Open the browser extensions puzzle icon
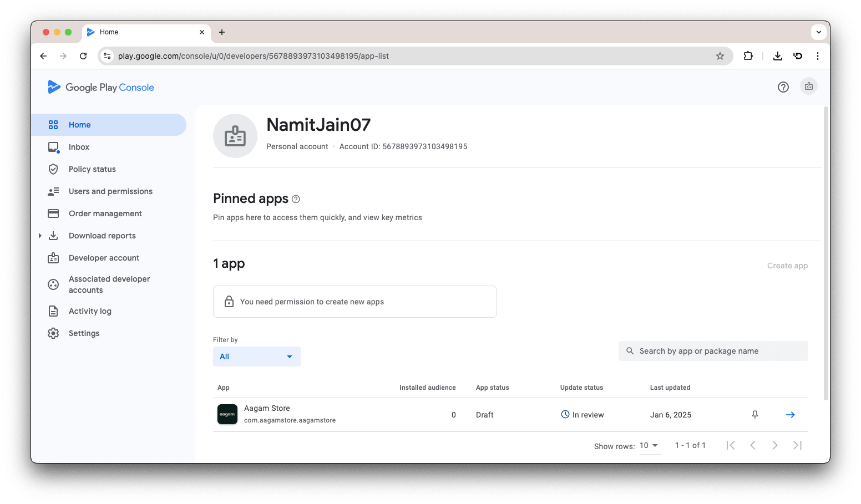The width and height of the screenshot is (861, 504). tap(748, 56)
